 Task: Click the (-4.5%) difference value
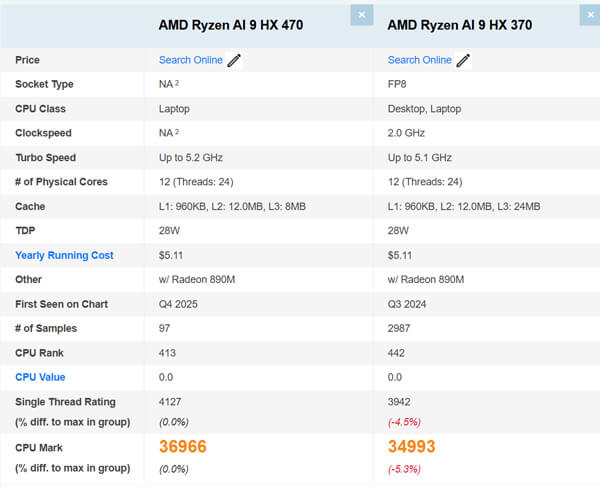404,422
